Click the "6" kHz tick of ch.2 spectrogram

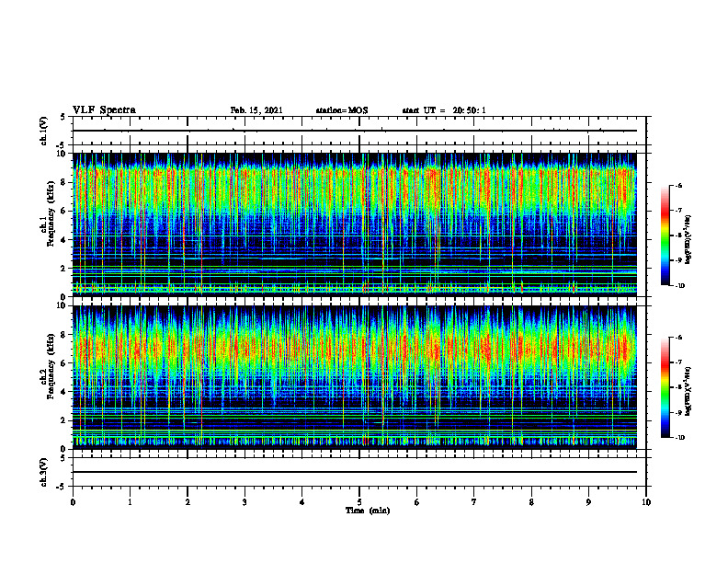click(x=63, y=363)
